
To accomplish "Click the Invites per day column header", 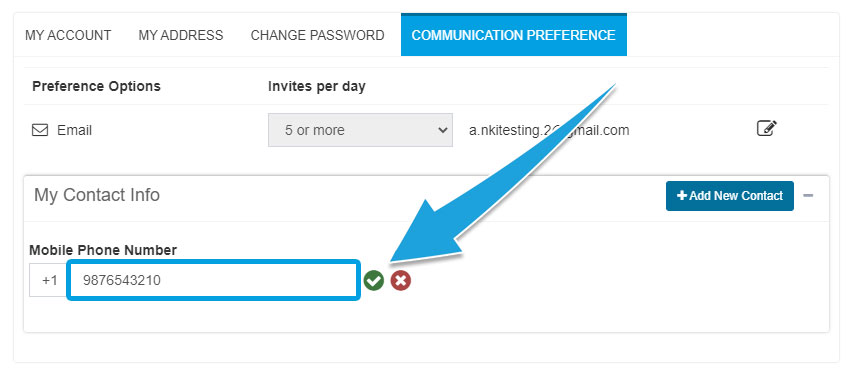I will click(317, 86).
